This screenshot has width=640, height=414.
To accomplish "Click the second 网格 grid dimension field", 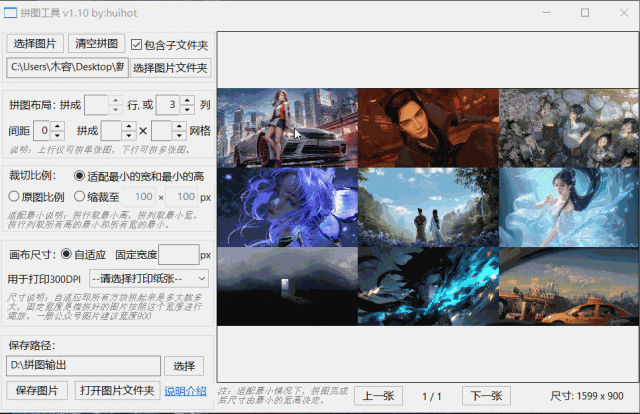I will 161,131.
